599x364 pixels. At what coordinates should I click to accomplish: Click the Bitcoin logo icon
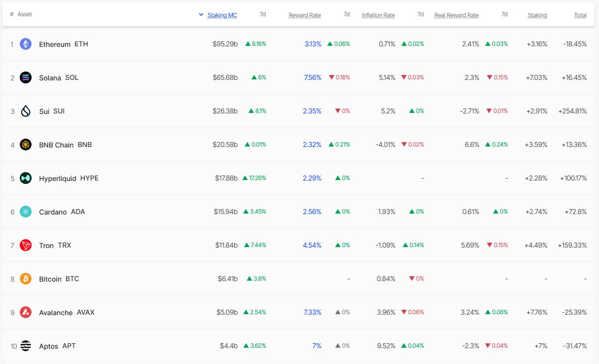(26, 279)
